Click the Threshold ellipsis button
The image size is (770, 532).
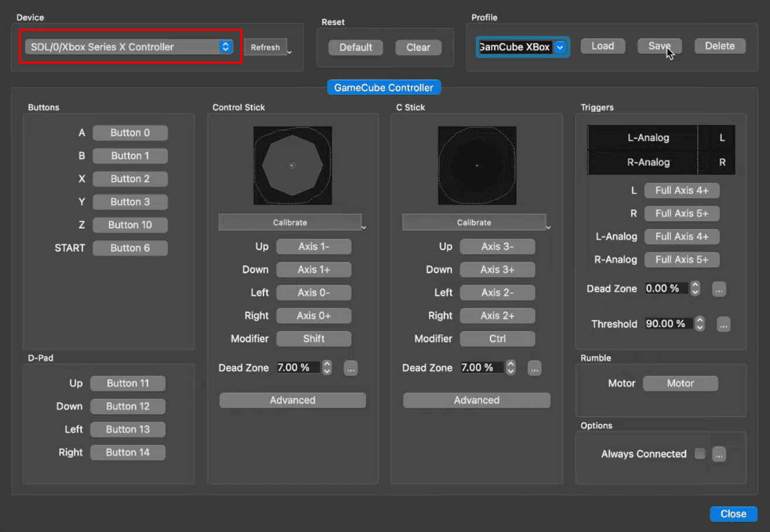(x=723, y=324)
